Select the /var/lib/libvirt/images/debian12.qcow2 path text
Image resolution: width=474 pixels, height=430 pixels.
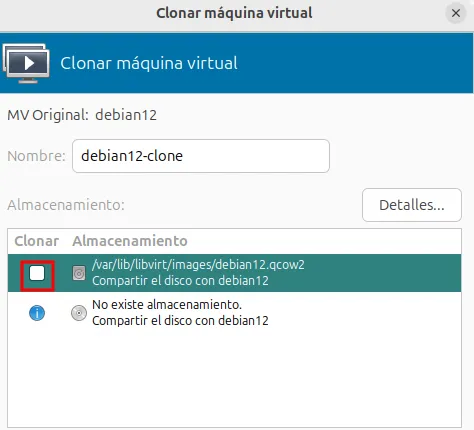point(198,265)
